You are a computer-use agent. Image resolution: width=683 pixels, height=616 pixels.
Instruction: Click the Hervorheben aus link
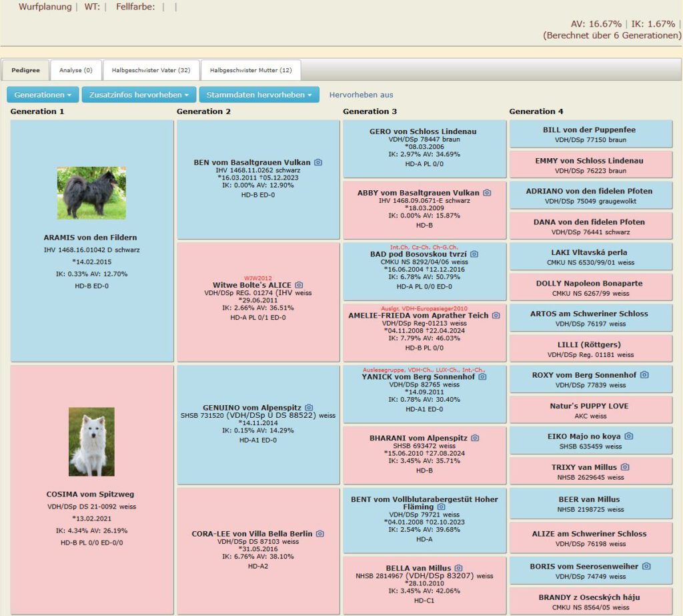[x=361, y=95]
